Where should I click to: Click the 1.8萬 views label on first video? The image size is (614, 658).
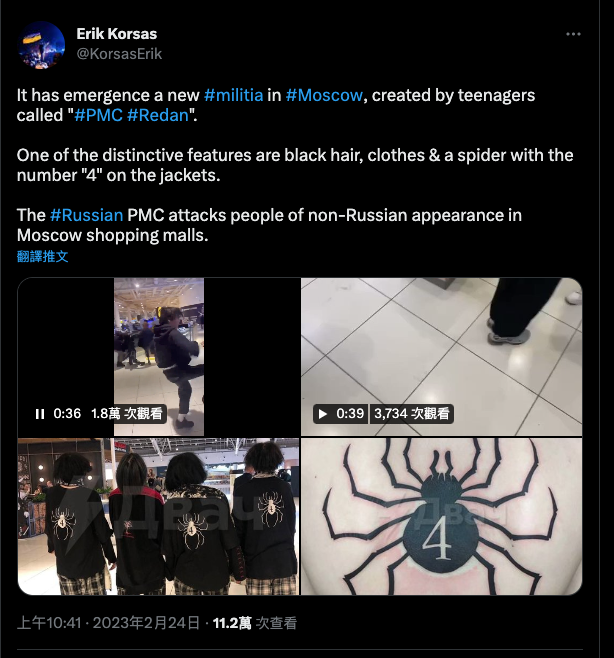pos(127,414)
